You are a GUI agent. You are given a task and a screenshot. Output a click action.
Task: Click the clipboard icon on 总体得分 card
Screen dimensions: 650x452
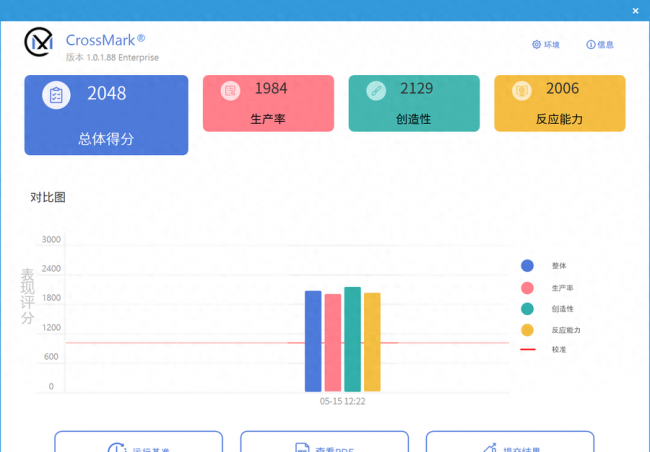pos(56,95)
